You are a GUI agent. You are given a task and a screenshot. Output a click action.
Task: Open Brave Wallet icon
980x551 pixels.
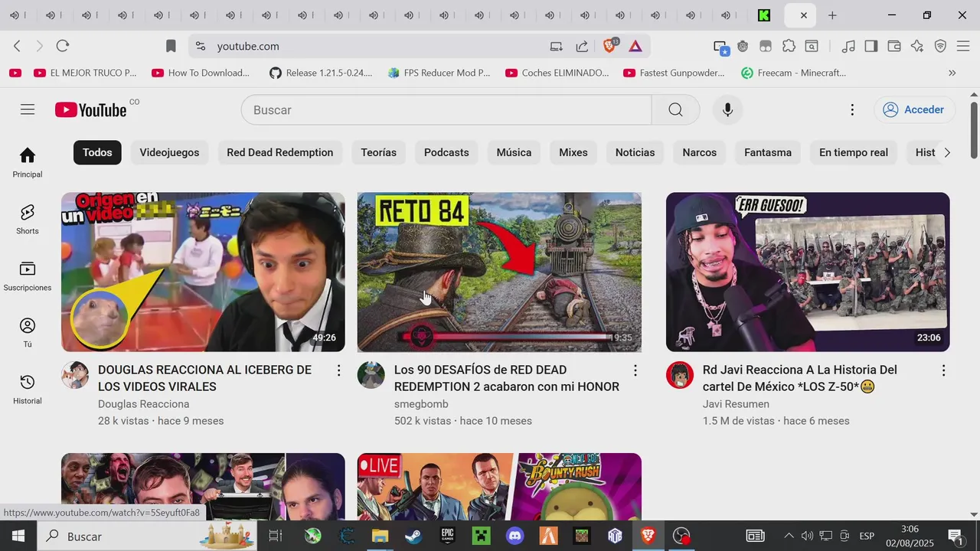(893, 46)
